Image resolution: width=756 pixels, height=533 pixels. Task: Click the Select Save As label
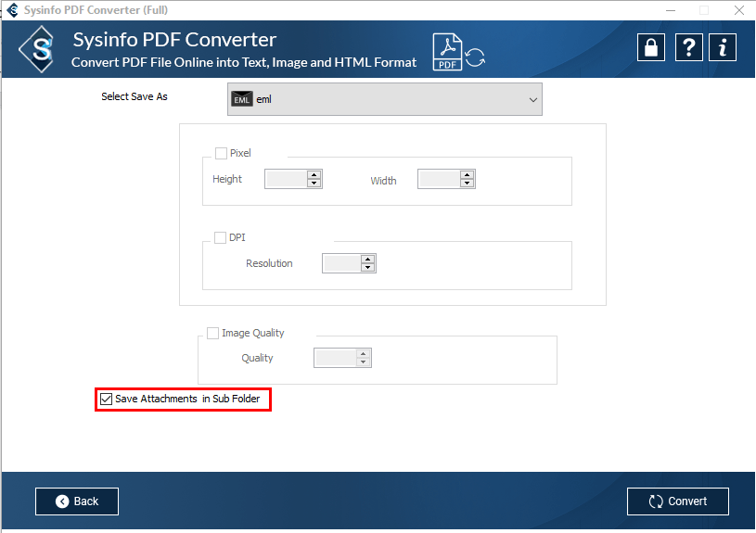(x=134, y=96)
